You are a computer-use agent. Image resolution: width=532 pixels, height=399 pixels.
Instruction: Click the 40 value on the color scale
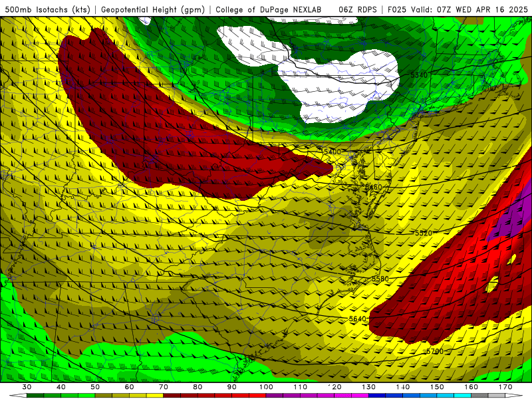click(61, 387)
